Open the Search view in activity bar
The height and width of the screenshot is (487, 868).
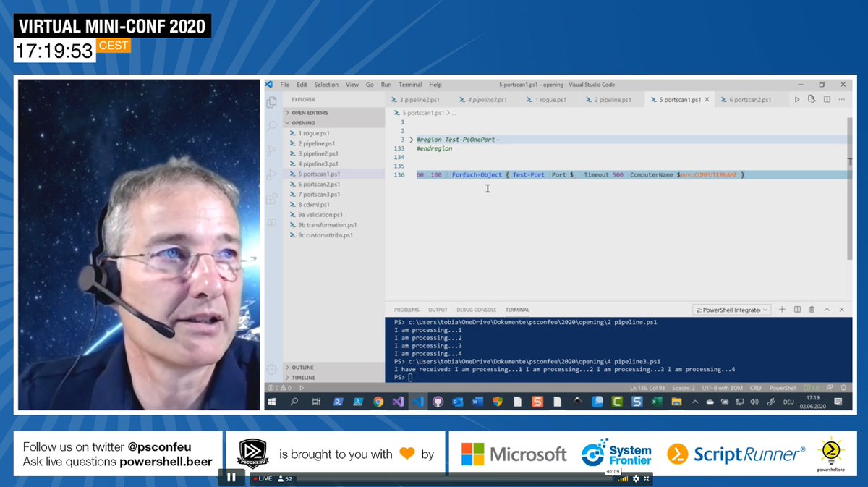(272, 126)
